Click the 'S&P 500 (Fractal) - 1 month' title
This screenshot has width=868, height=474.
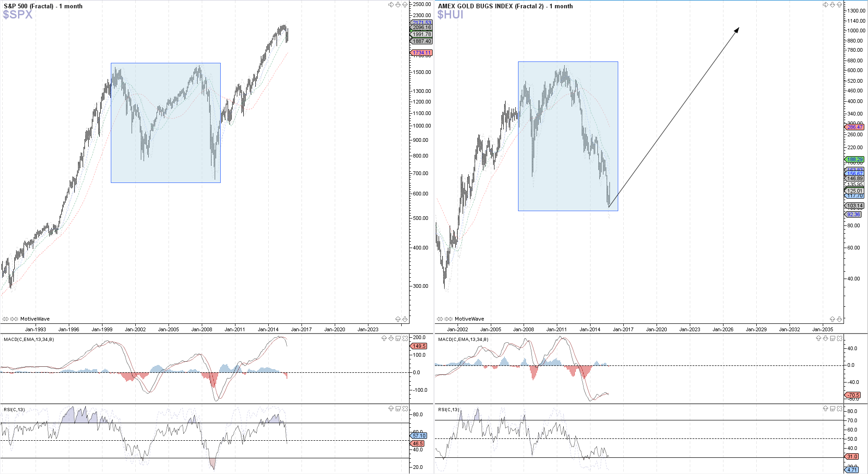[x=43, y=6]
